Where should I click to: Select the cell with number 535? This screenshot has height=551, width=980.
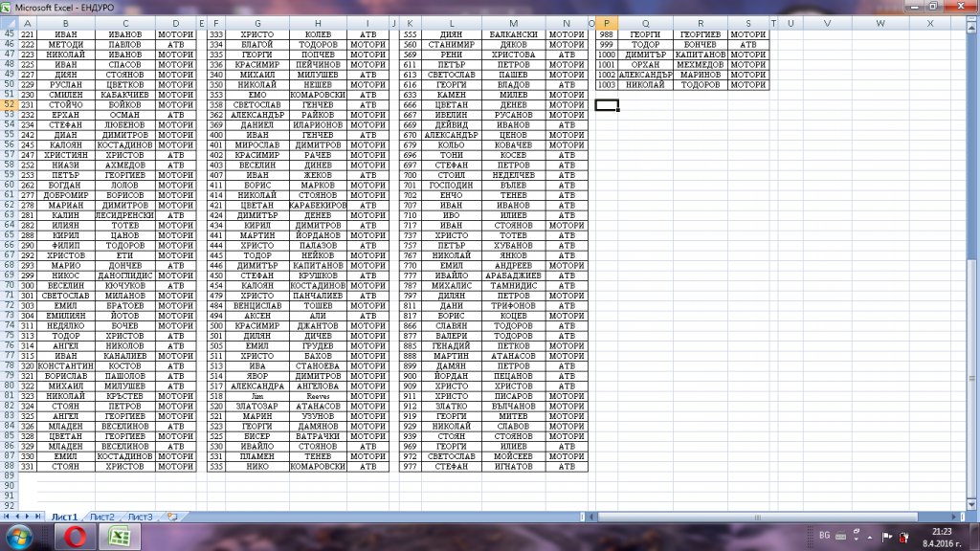pyautogui.click(x=216, y=466)
